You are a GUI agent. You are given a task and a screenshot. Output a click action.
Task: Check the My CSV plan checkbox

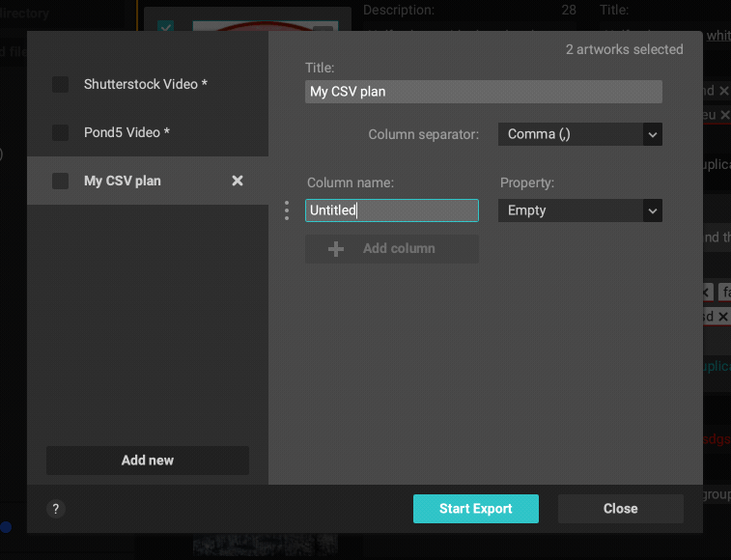pyautogui.click(x=60, y=181)
